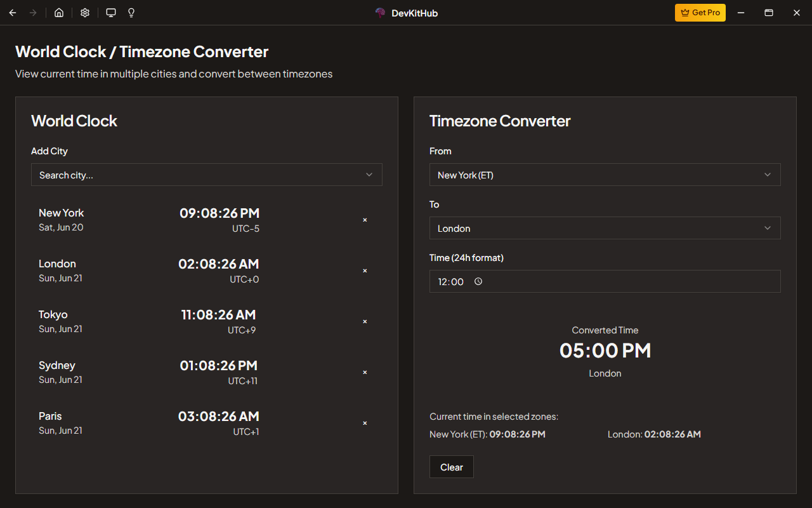Click the Clear button
The image size is (812, 508).
(x=452, y=467)
